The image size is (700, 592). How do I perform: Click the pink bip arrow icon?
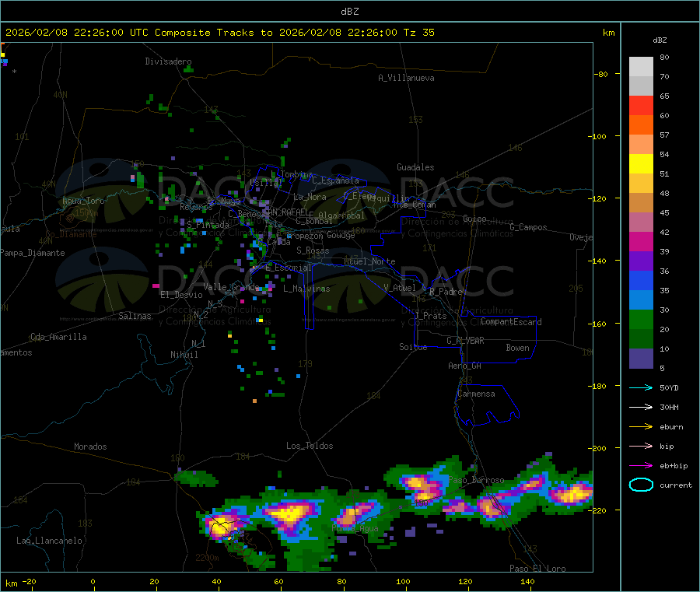coord(641,446)
